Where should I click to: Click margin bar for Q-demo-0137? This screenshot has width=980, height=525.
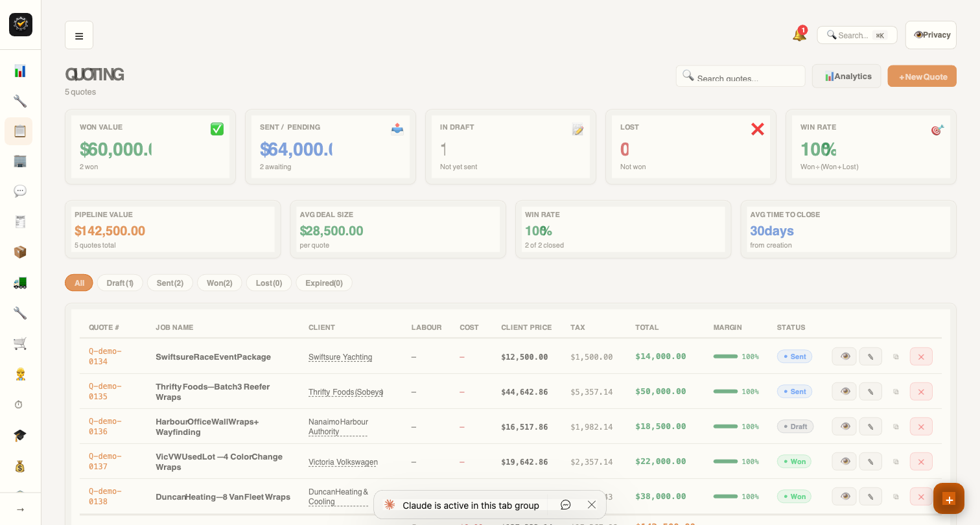point(726,461)
